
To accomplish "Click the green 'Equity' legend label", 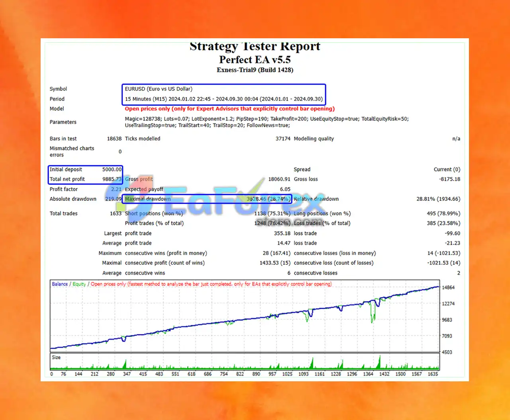I will [79, 284].
